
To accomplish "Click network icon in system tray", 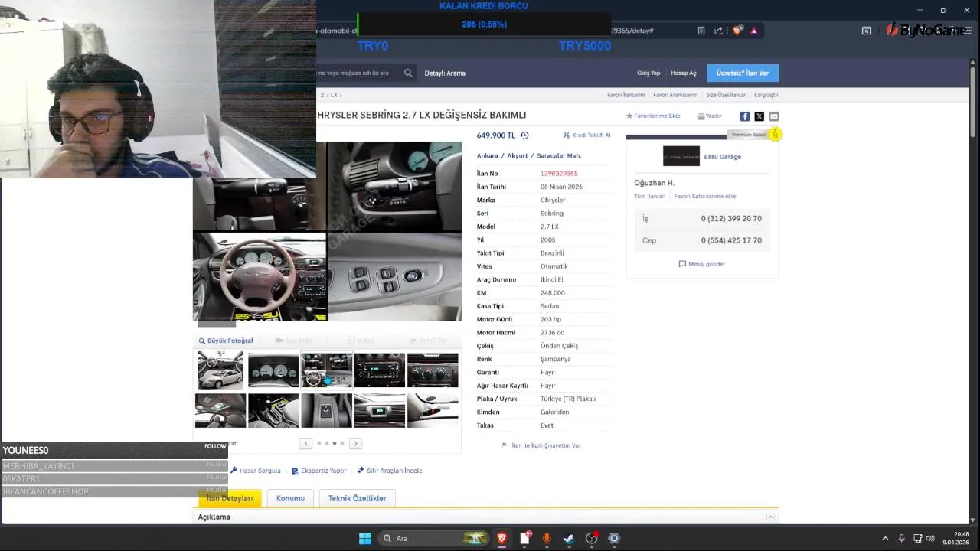I will 917,538.
